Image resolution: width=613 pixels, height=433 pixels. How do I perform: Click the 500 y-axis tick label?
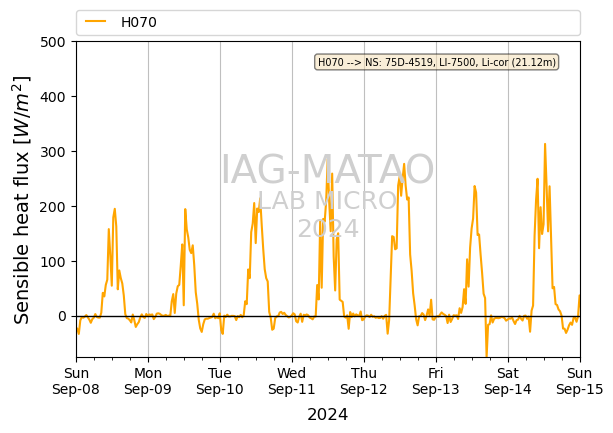point(53,42)
